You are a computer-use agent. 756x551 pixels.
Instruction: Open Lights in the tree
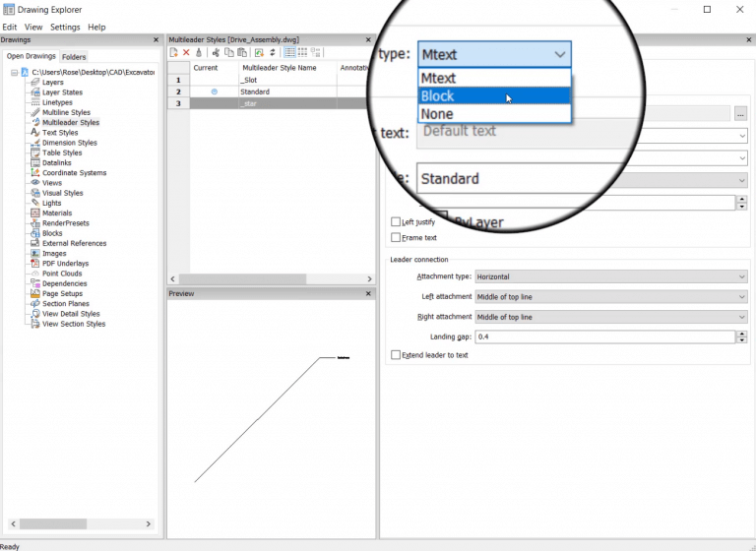click(51, 204)
